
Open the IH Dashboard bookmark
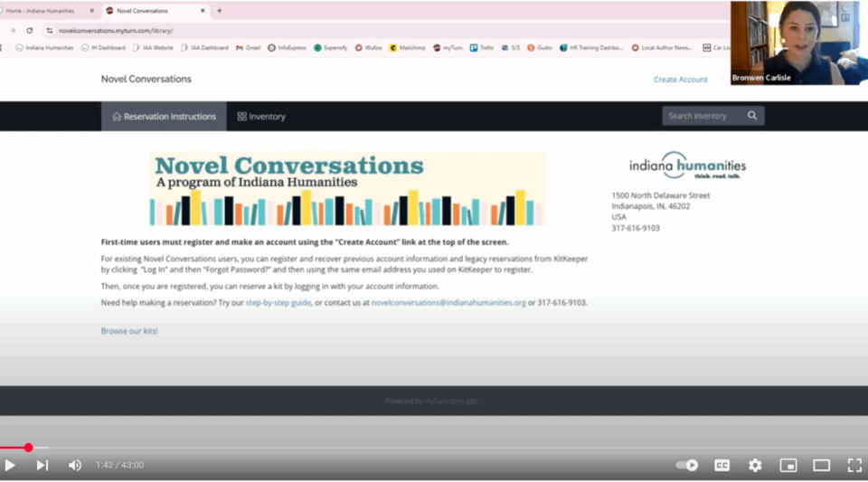[103, 48]
